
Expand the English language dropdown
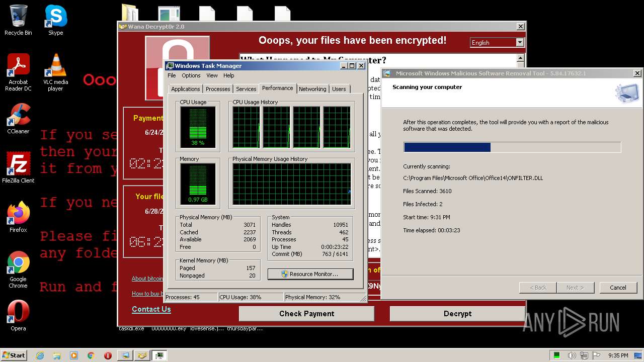[520, 43]
